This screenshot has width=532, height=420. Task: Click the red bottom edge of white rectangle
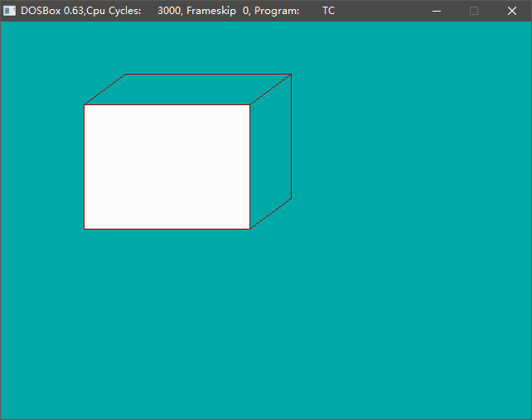click(167, 229)
